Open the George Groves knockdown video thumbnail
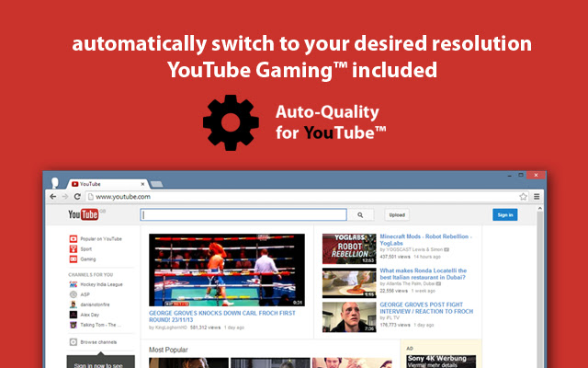 click(227, 270)
